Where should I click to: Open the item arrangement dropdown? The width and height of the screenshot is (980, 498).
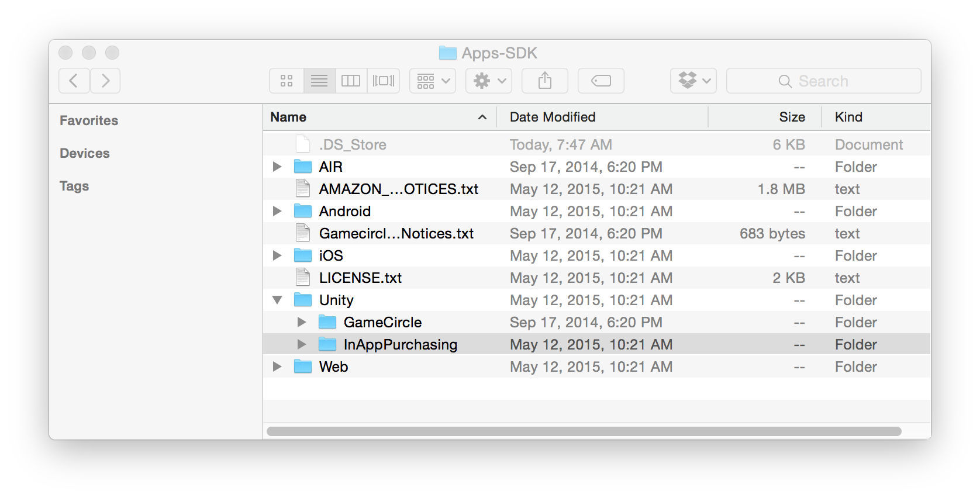[x=433, y=81]
